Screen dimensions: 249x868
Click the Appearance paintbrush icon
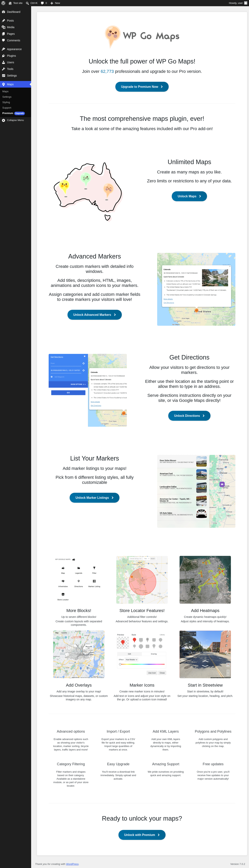[3, 49]
